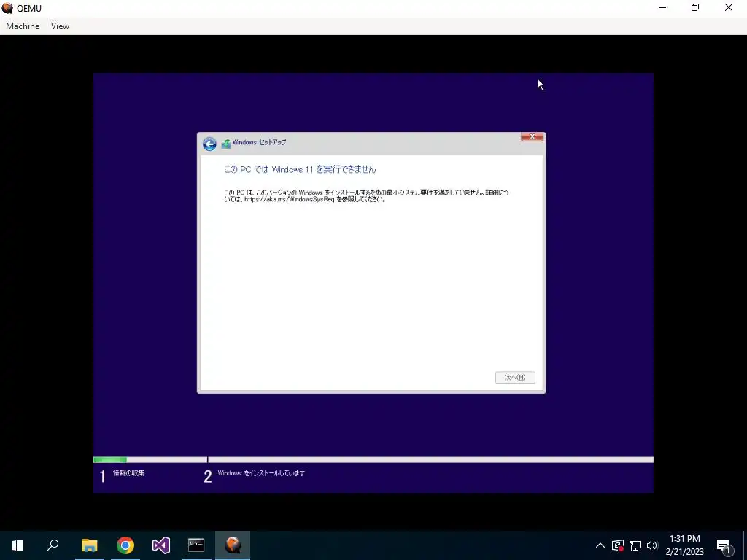Open the network tray icon

(635, 545)
